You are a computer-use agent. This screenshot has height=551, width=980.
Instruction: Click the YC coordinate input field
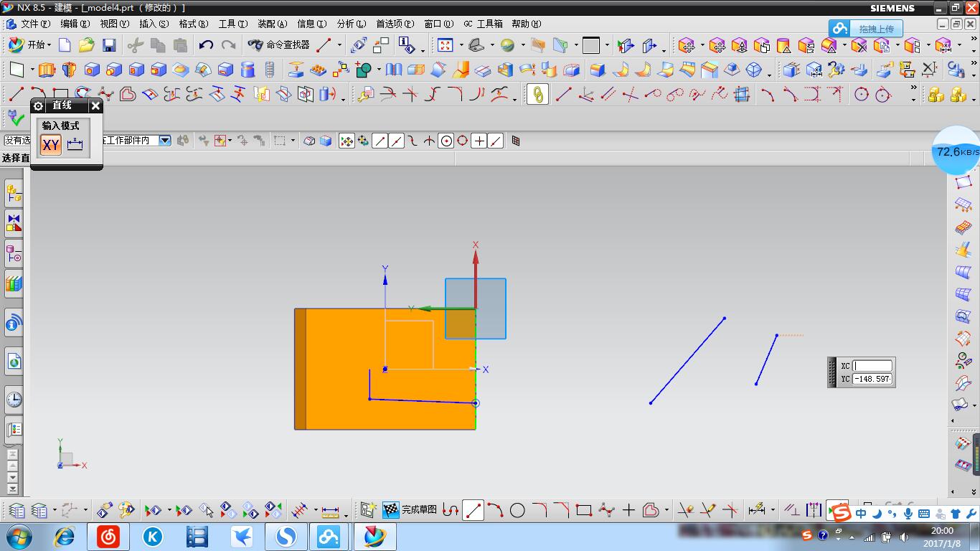(872, 379)
